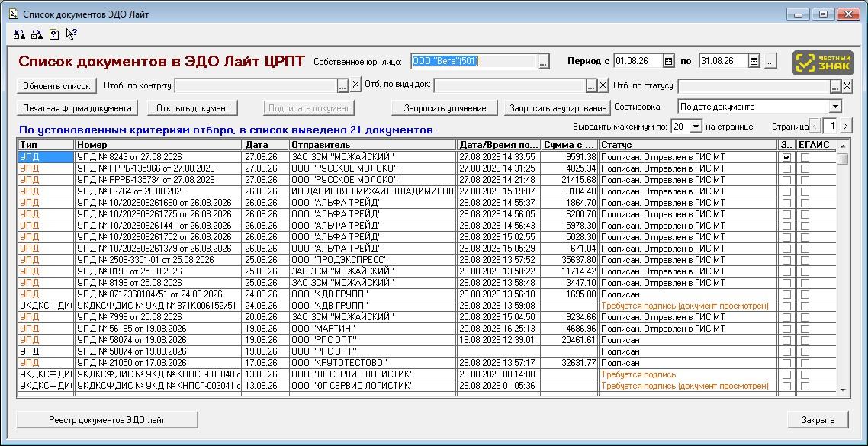The width and height of the screenshot is (868, 446).
Task: Click the Честный Знак logo
Action: 822,63
